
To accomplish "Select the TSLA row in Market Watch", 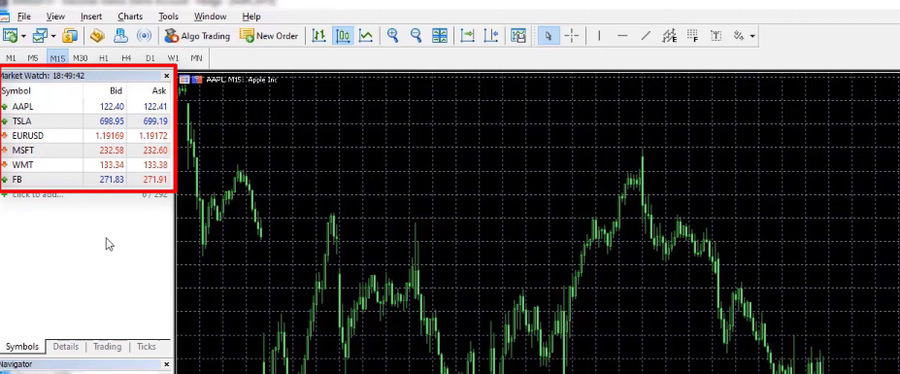I will click(x=85, y=121).
